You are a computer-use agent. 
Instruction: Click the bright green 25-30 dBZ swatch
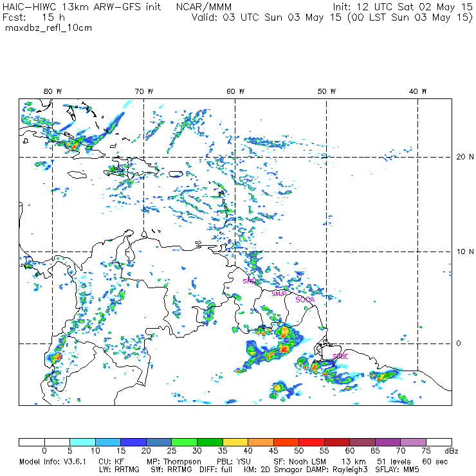184,442
